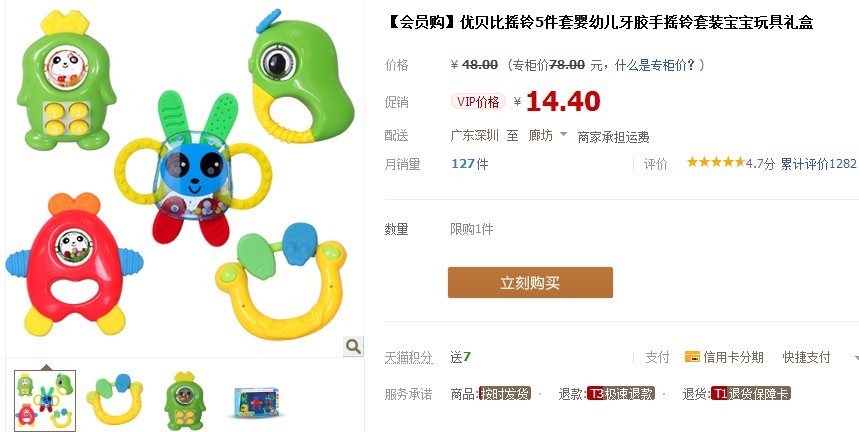
Task: Click the magnifier zoom icon on product image
Action: (x=353, y=346)
